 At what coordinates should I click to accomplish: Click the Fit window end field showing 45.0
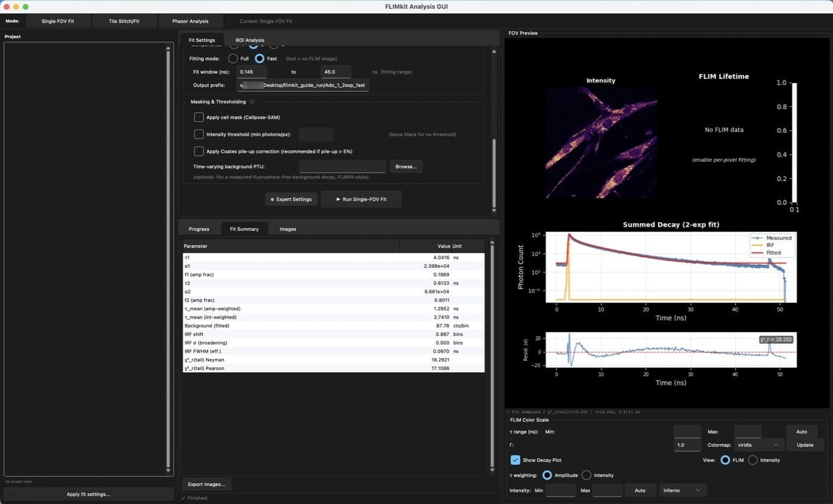pos(336,72)
